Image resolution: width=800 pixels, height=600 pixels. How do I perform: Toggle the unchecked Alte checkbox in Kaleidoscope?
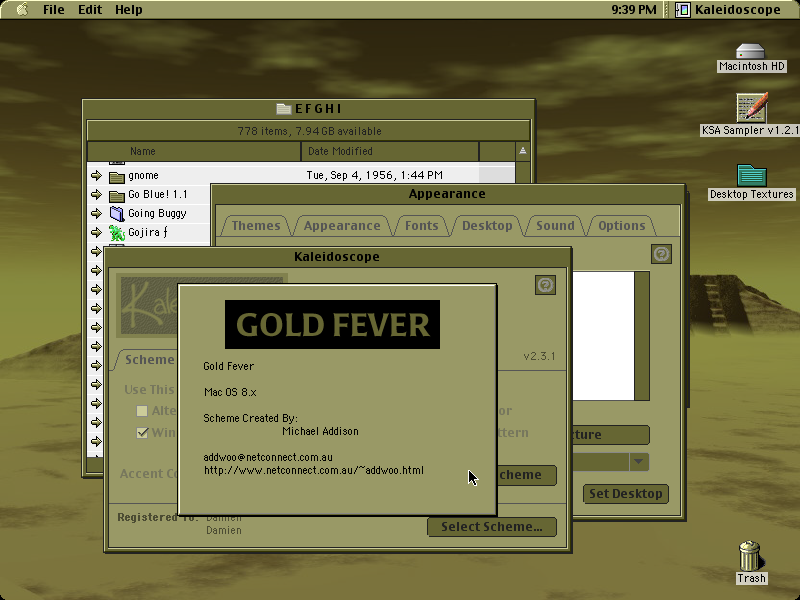click(142, 411)
